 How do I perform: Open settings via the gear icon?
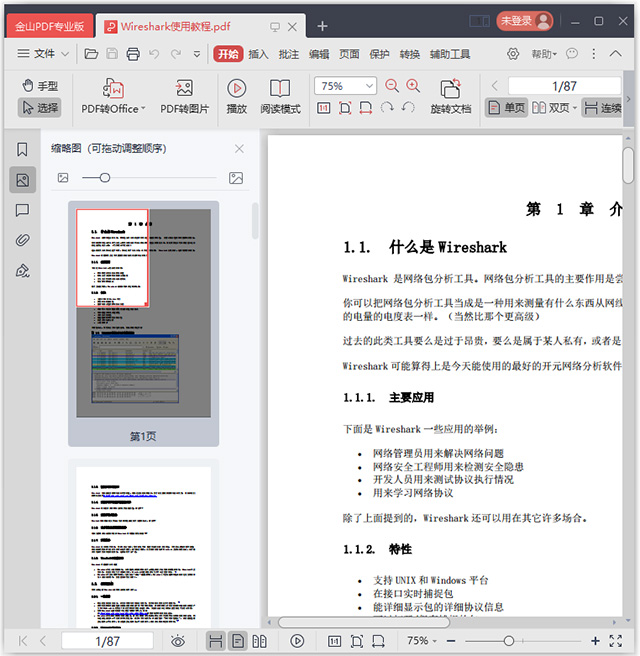(513, 54)
